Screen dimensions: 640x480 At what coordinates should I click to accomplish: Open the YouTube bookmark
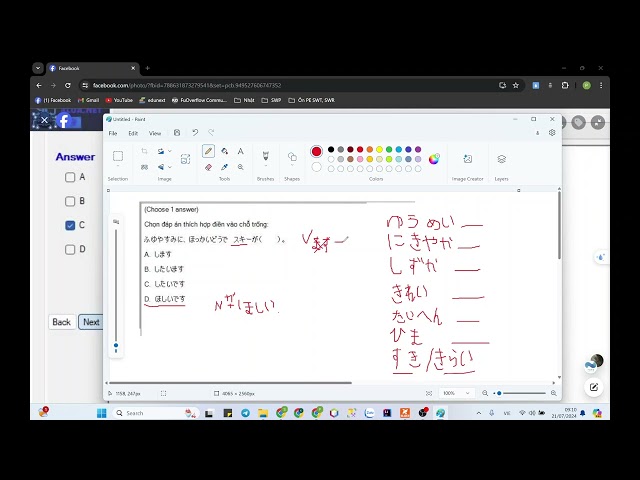coord(119,100)
